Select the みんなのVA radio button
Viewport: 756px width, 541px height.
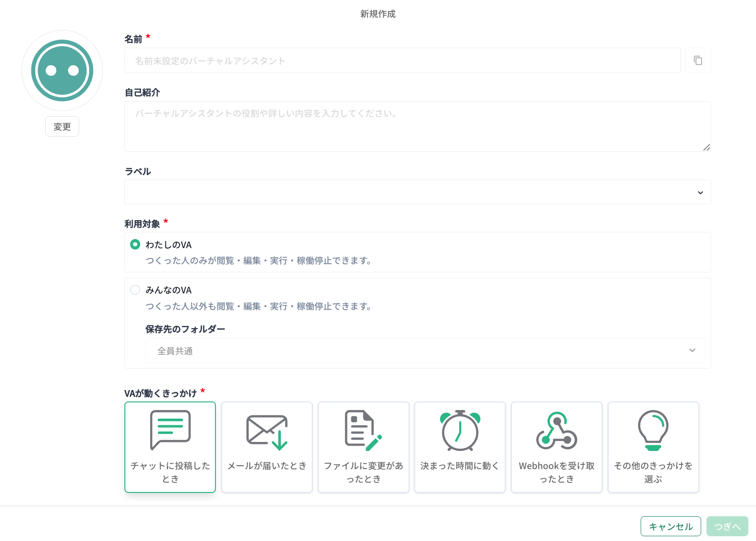[x=135, y=290]
